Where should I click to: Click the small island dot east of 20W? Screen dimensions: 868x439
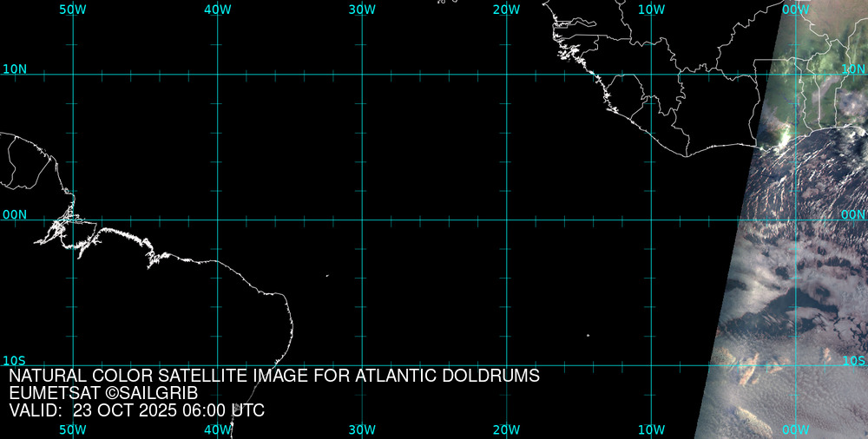[x=588, y=335]
